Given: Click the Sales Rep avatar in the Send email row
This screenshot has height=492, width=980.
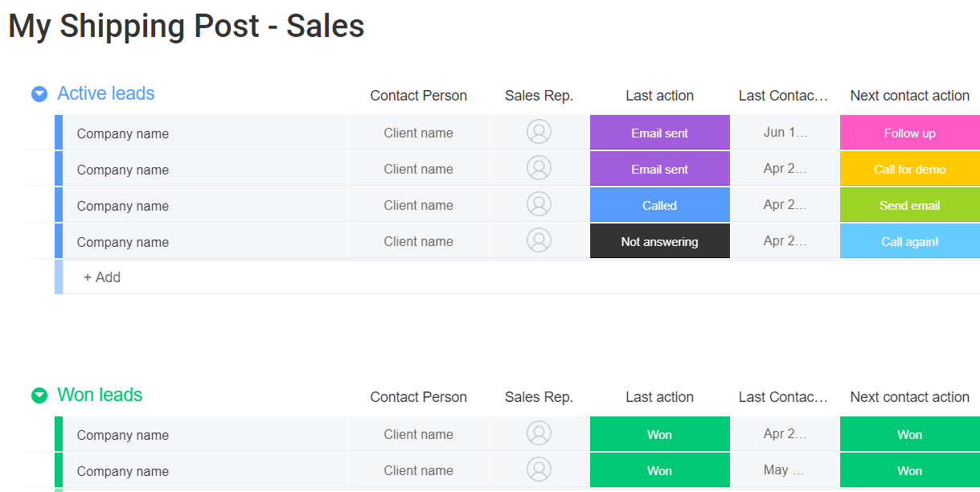Looking at the screenshot, I should (539, 204).
